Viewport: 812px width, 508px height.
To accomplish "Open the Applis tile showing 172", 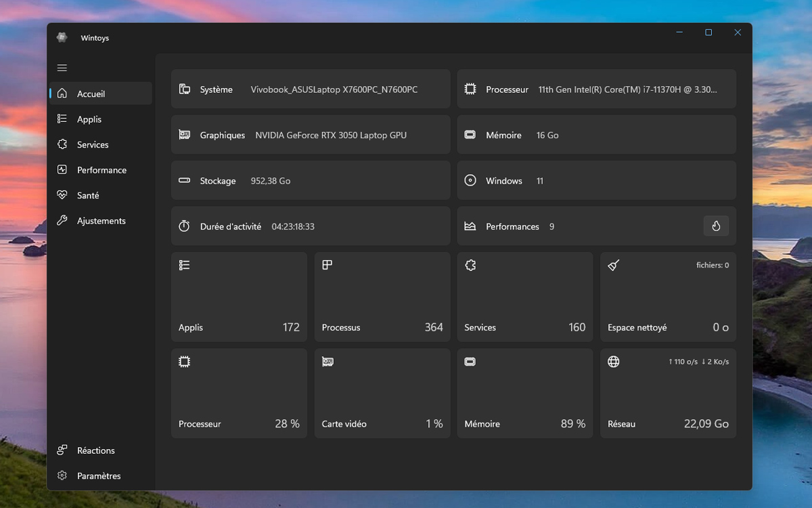I will pos(239,297).
